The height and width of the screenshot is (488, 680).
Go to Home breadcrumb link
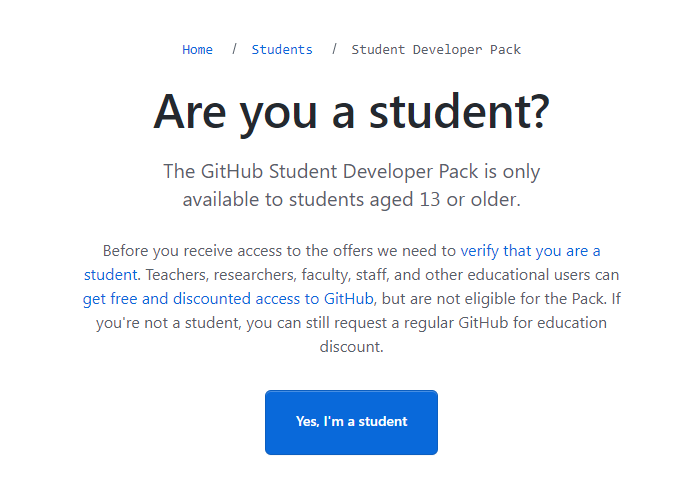point(197,50)
